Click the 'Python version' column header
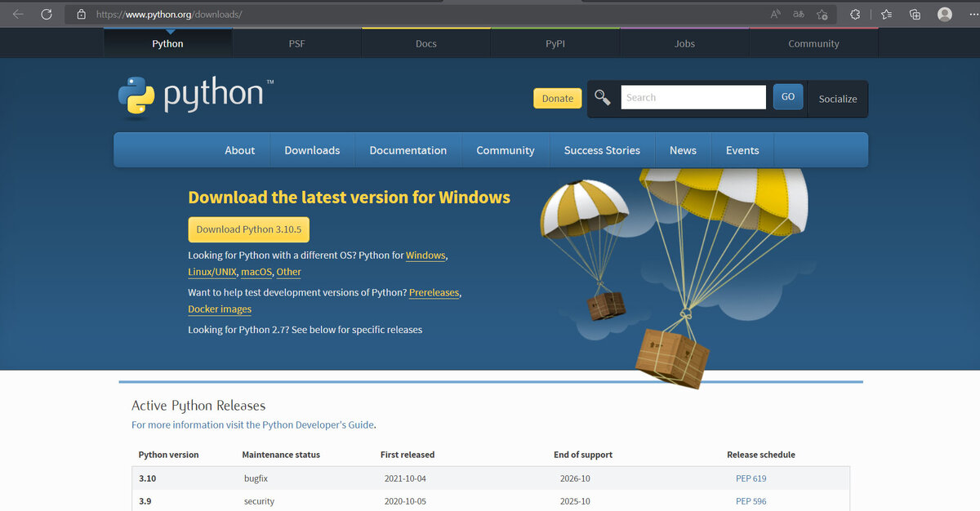The width and height of the screenshot is (980, 511). pyautogui.click(x=168, y=455)
